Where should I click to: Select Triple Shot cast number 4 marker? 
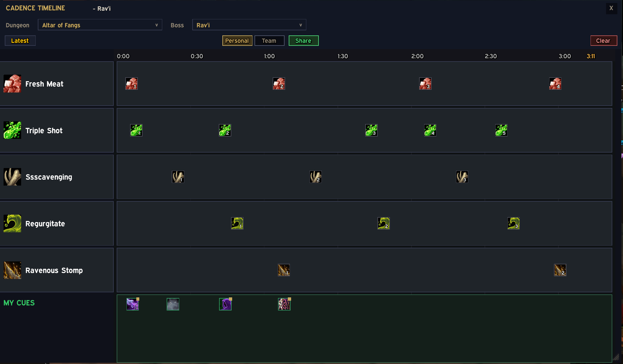[x=430, y=130]
